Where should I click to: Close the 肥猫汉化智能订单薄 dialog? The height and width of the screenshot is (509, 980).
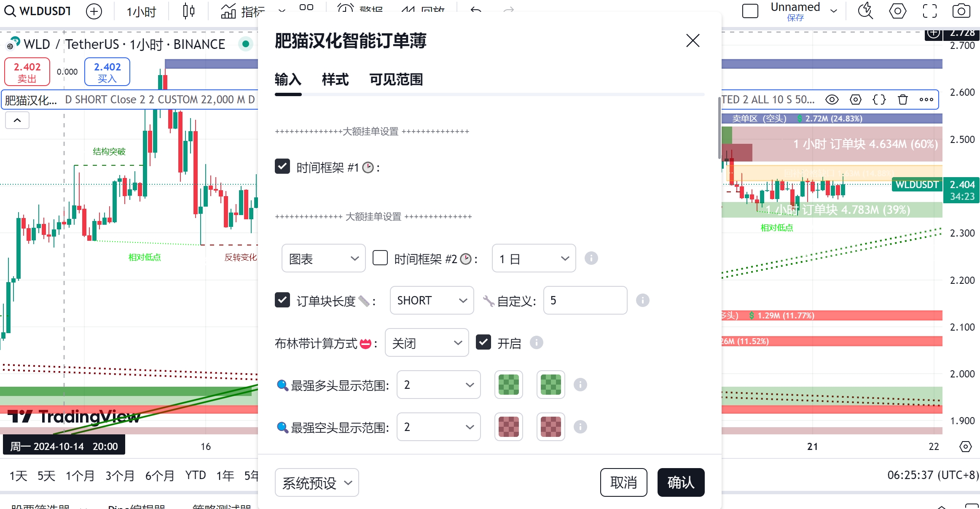point(693,41)
